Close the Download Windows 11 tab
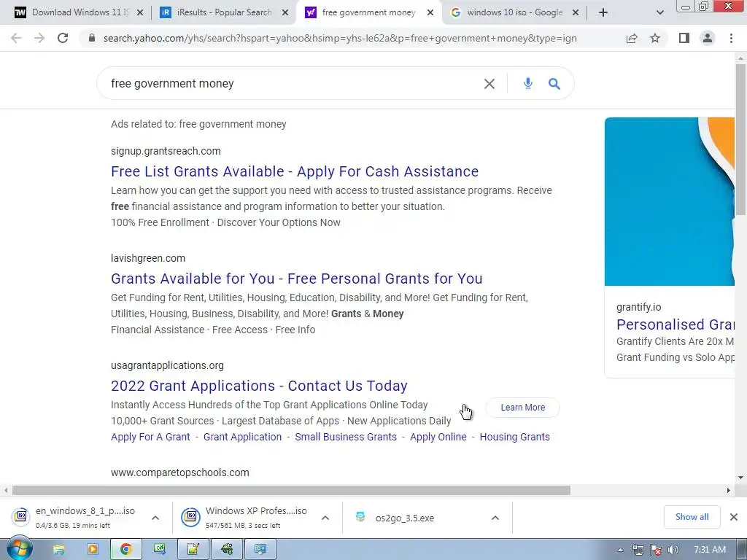 140,12
